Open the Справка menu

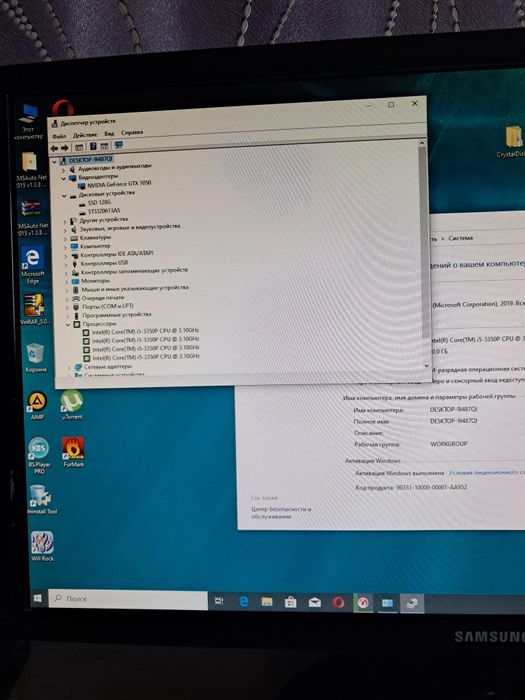coord(132,133)
